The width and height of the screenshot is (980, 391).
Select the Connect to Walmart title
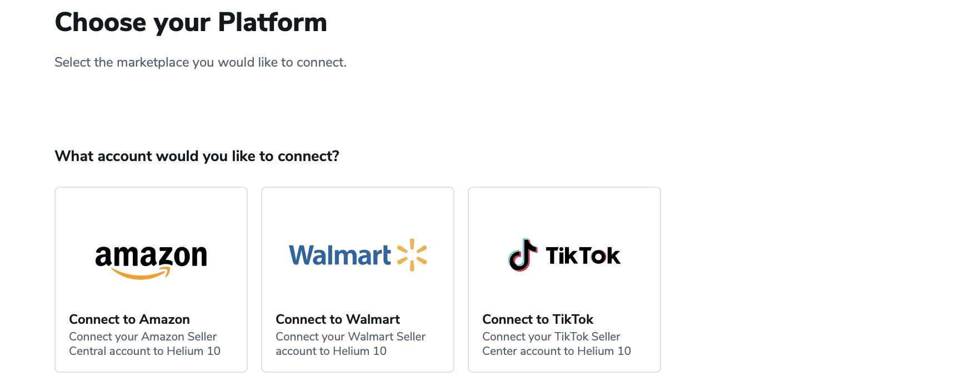tap(338, 319)
